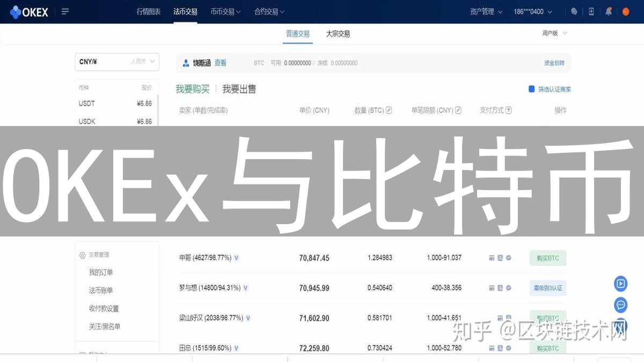Click the quantity 1.284983

tap(380, 258)
